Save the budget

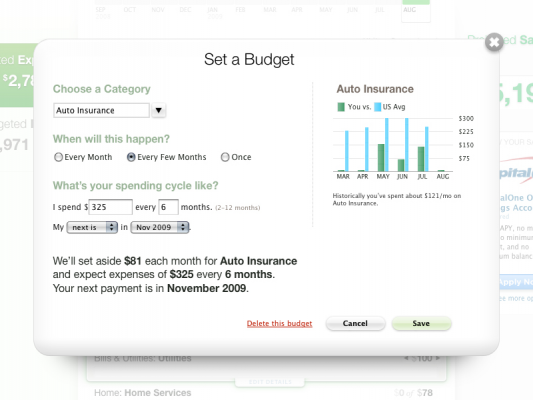(422, 323)
